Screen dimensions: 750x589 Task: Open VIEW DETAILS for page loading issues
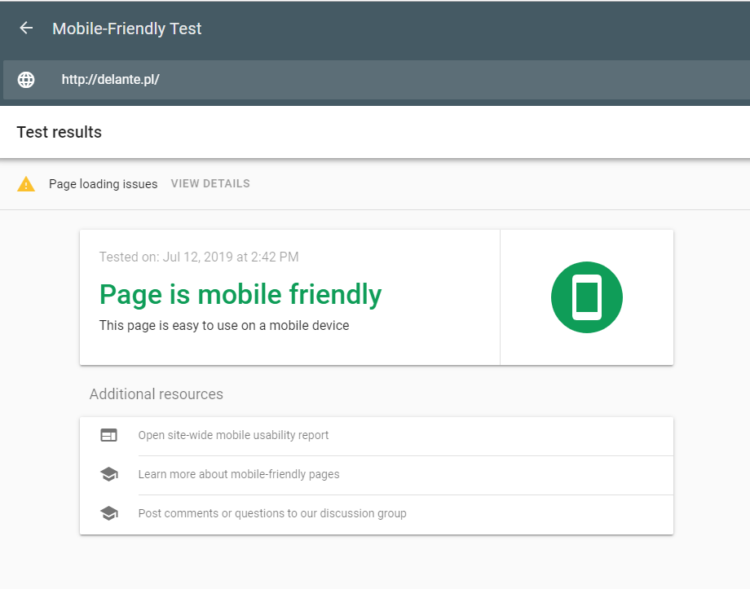(210, 184)
